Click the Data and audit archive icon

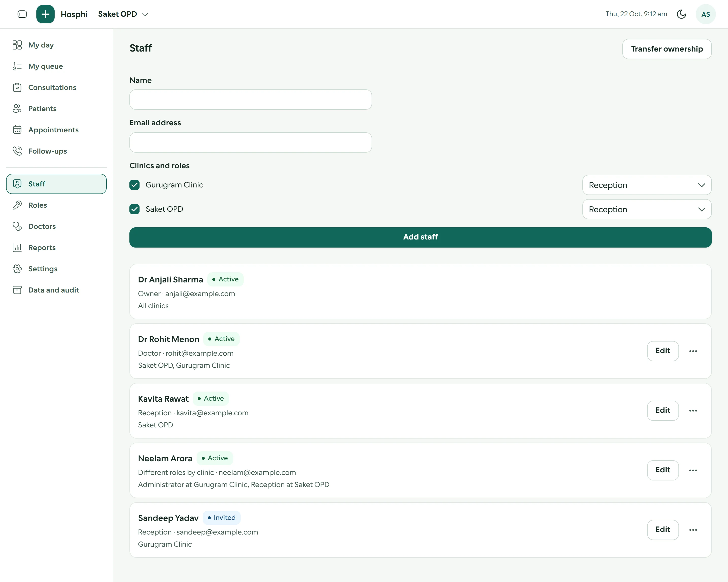click(17, 290)
